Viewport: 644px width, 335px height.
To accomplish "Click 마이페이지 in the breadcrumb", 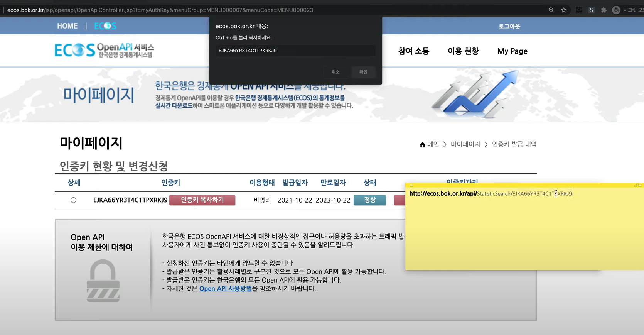I will click(465, 144).
